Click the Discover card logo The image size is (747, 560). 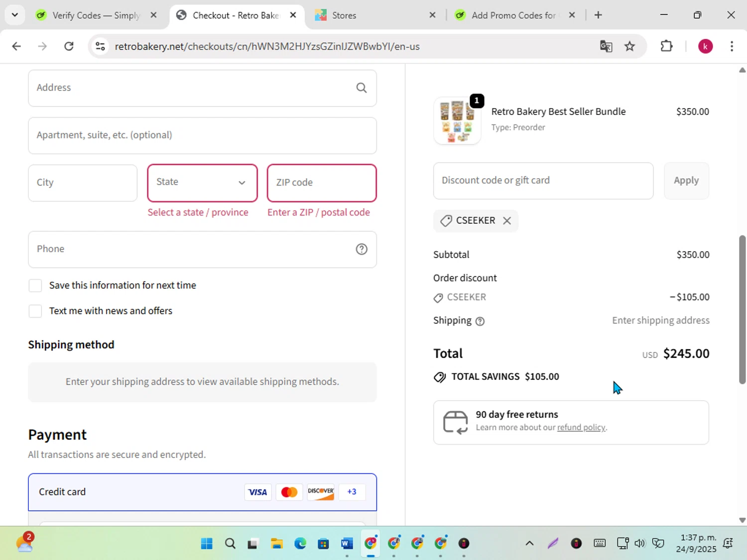point(321,492)
